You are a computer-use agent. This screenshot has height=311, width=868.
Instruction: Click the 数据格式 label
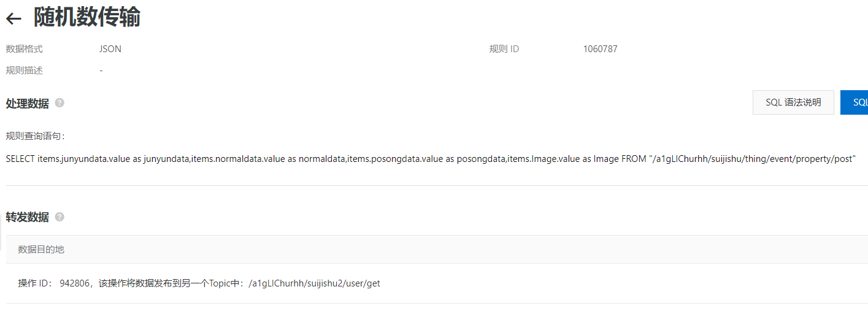[25, 49]
